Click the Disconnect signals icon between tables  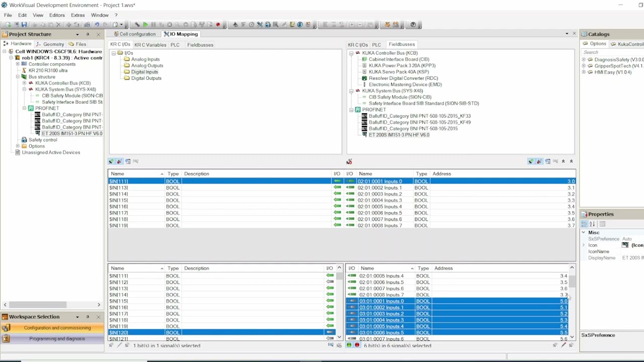click(x=349, y=161)
